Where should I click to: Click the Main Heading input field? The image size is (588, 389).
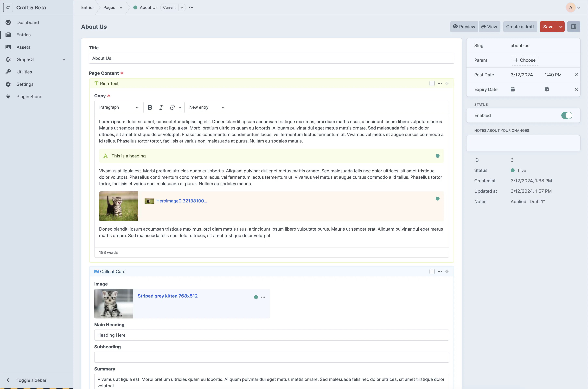(x=271, y=335)
